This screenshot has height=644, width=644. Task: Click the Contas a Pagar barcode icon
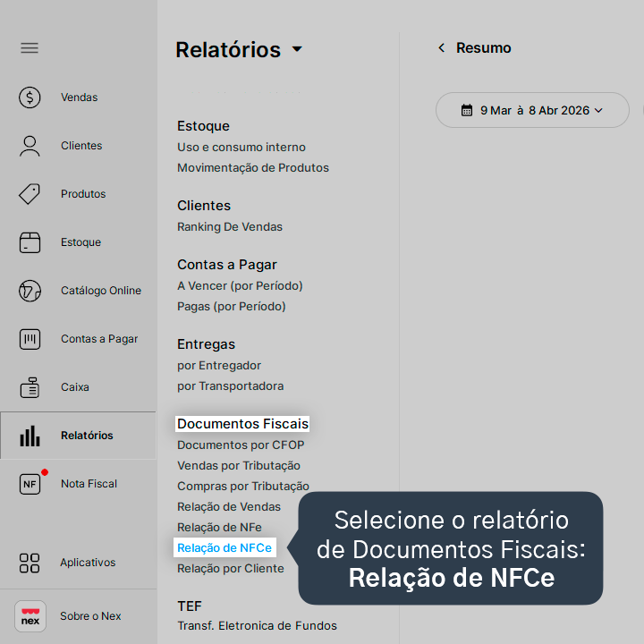coord(30,339)
